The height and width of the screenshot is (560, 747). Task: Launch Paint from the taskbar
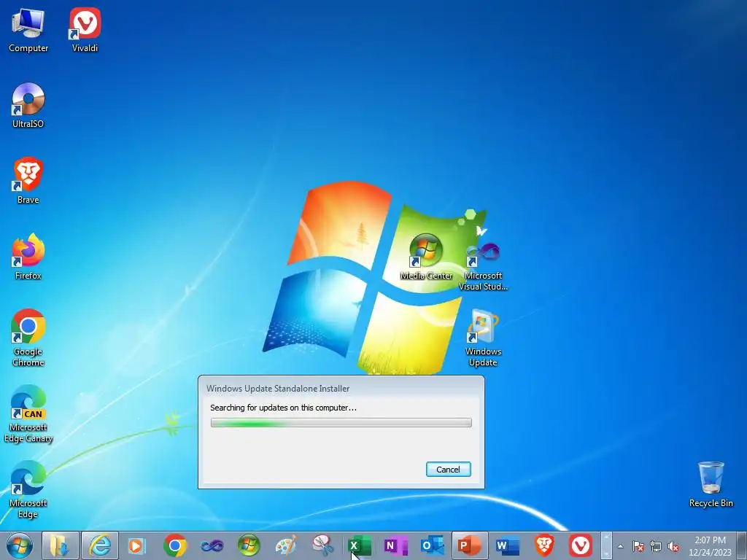(x=286, y=545)
